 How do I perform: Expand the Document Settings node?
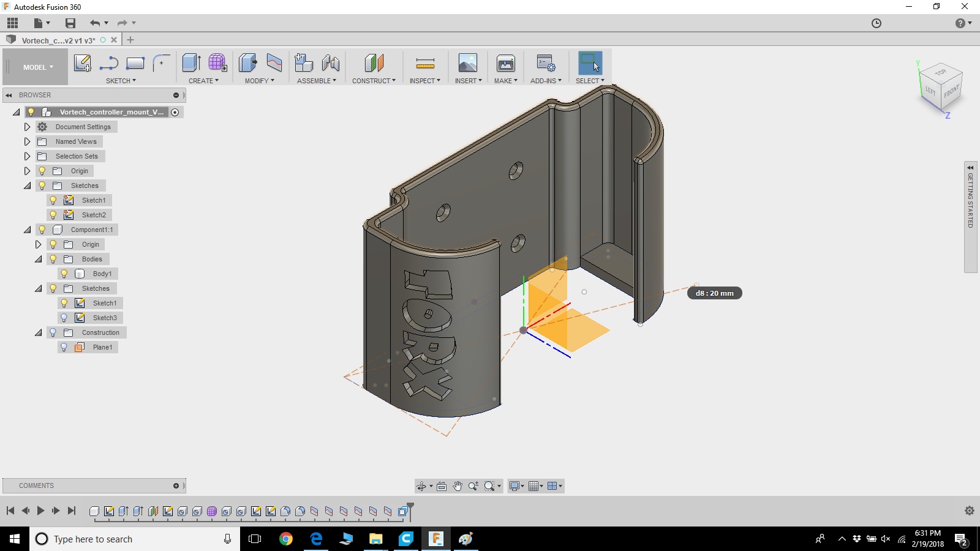coord(27,127)
